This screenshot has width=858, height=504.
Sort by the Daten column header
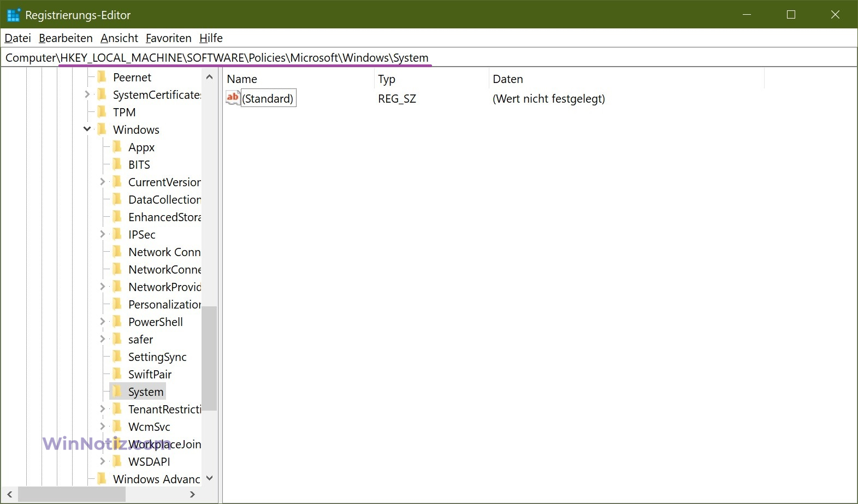[627, 79]
